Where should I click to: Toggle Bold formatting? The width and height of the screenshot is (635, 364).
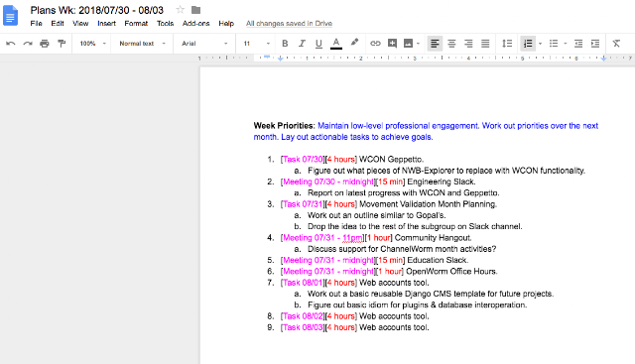coord(285,44)
